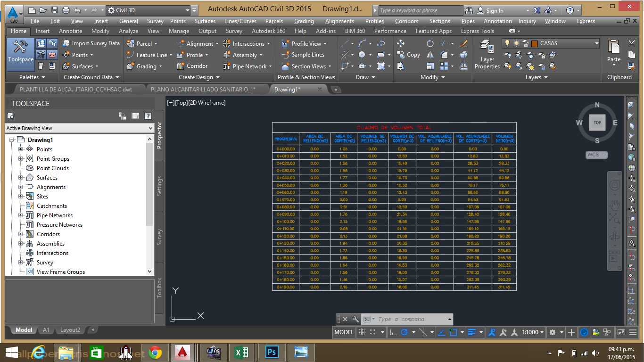644x362 pixels.
Task: Click the Copy tool in Modify
Action: coord(409,55)
